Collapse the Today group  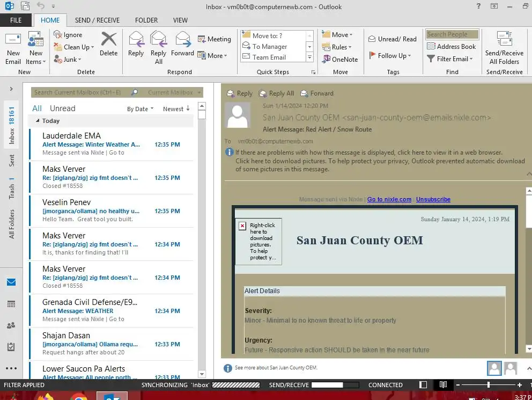pyautogui.click(x=38, y=121)
